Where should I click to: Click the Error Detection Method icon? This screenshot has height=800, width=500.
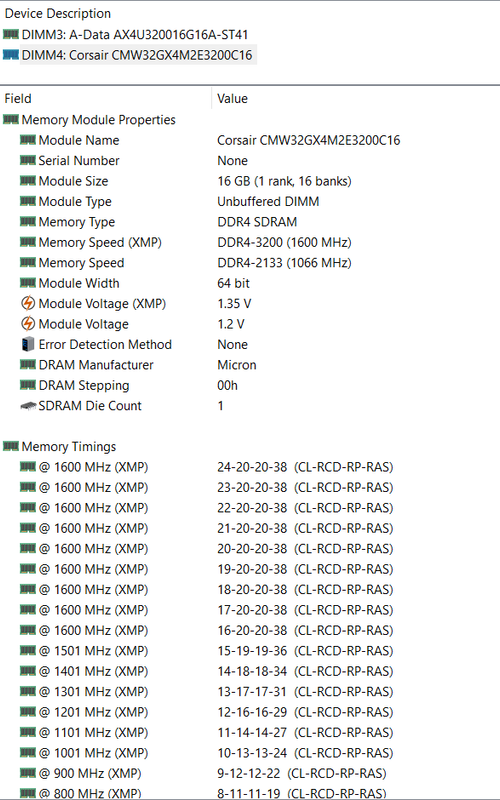[28, 344]
